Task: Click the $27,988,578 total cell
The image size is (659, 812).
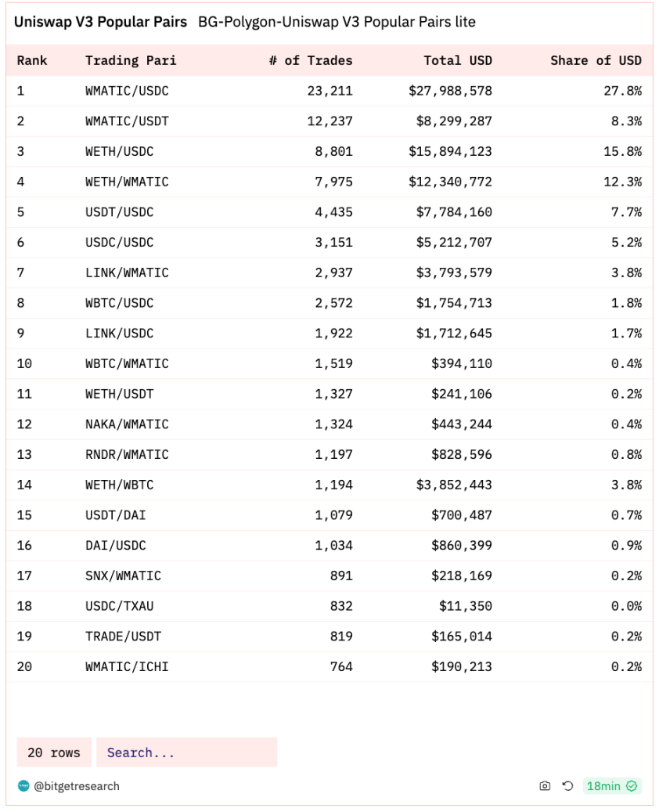Action: click(x=450, y=91)
